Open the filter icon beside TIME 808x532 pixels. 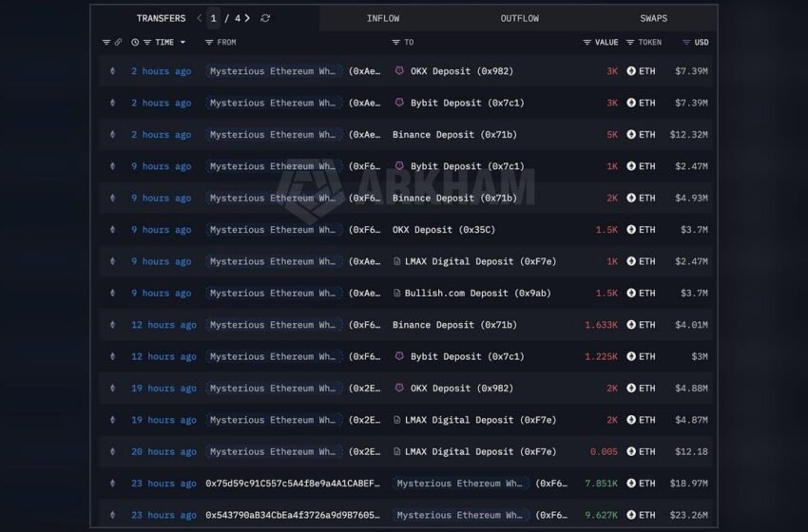coord(147,42)
